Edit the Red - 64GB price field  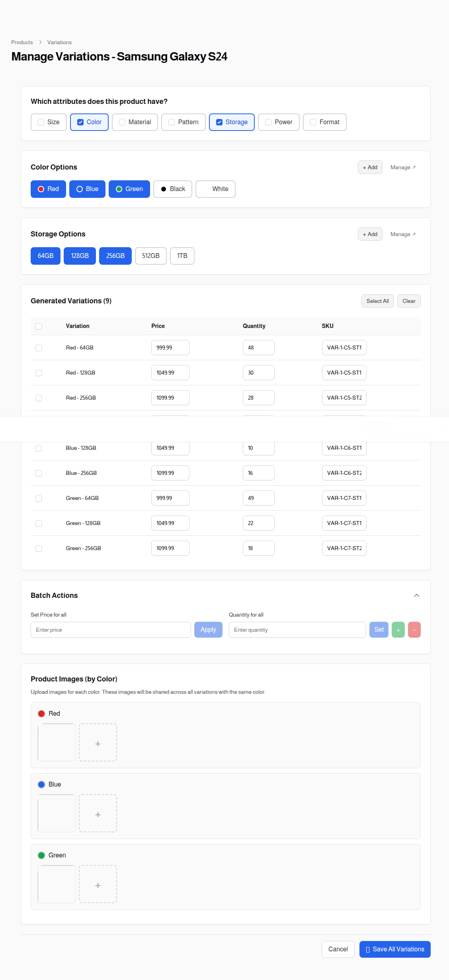pyautogui.click(x=170, y=347)
